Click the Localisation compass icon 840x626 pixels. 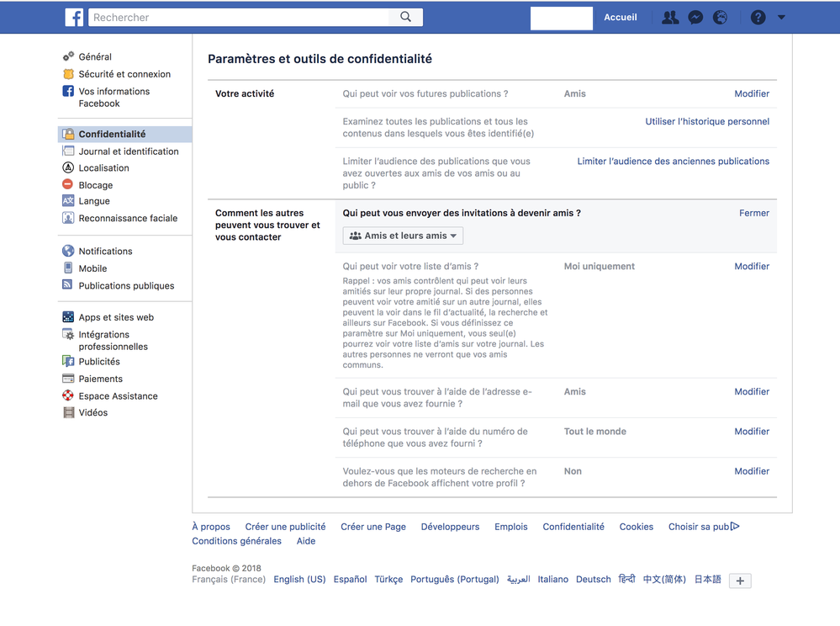click(68, 167)
